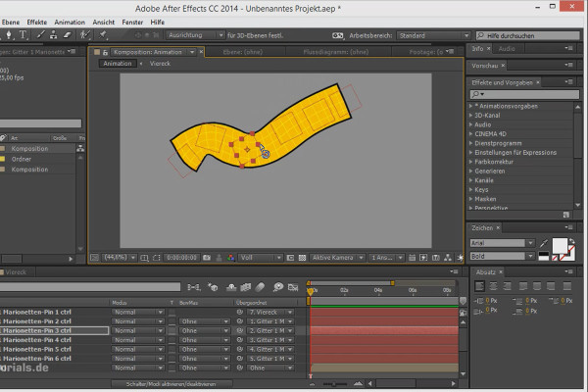The height and width of the screenshot is (392, 588).
Task: Enable frame blending for timeline
Action: point(246,287)
